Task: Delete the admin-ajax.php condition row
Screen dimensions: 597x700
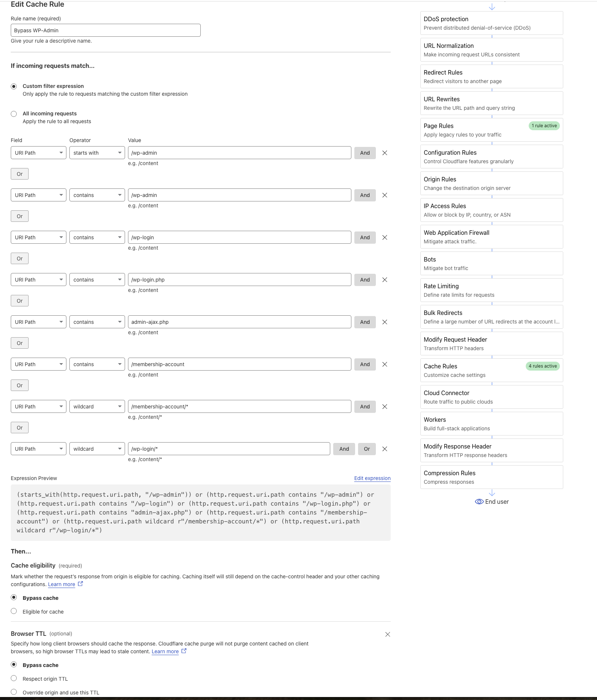Action: (385, 322)
